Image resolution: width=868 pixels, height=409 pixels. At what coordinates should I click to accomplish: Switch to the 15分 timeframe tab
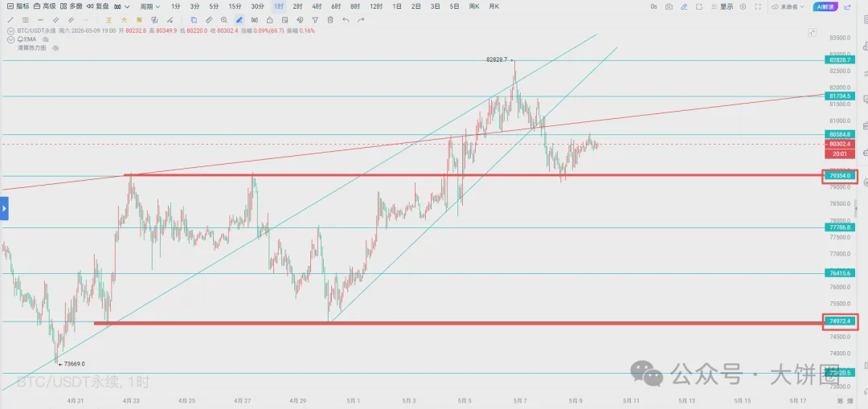coord(235,6)
